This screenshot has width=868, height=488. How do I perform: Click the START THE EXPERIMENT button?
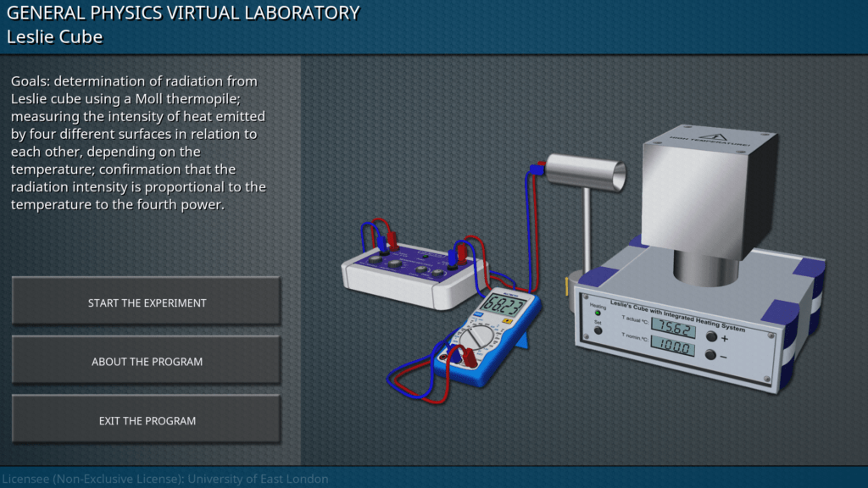(x=147, y=302)
